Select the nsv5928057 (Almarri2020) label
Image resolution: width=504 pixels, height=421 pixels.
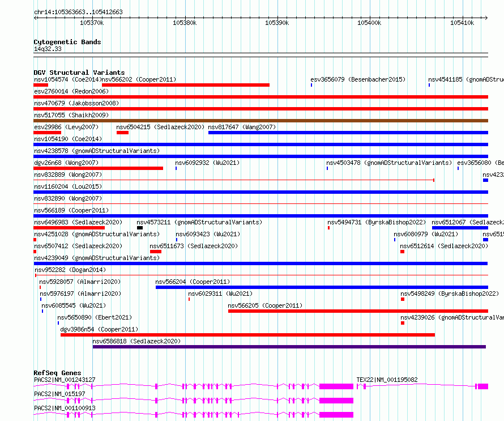pos(80,282)
